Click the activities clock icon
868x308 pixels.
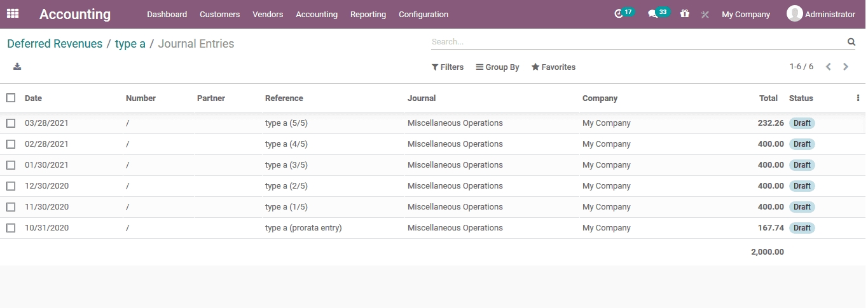(619, 14)
